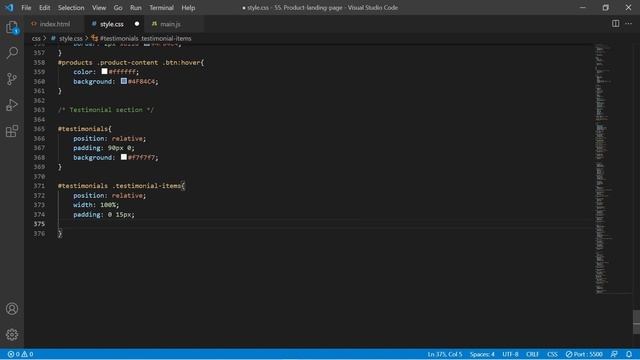Click the #testimonials .testimonial-items breadcrumb
The width and height of the screenshot is (640, 360).
tap(145, 38)
